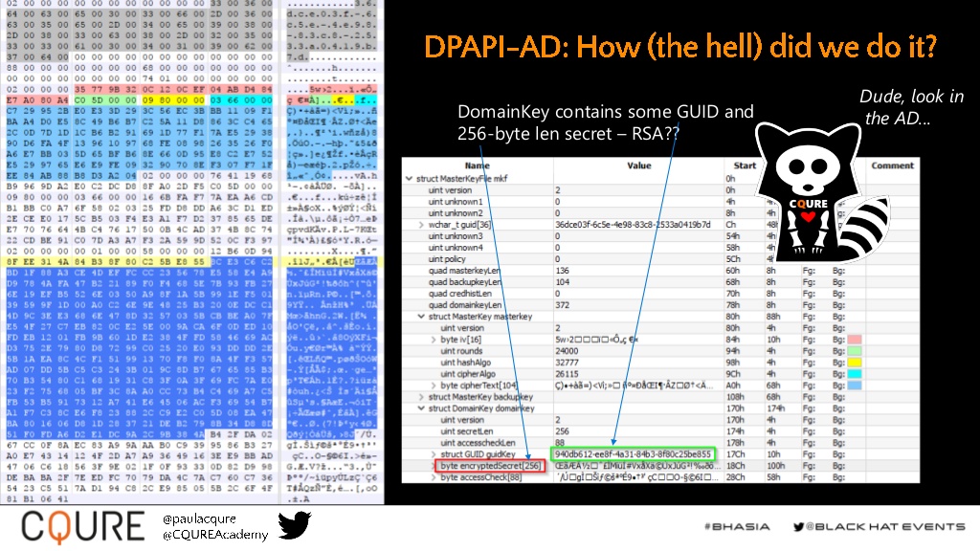980x551 pixels.
Task: Click the masterkeyLen value 136
Action: pos(562,271)
